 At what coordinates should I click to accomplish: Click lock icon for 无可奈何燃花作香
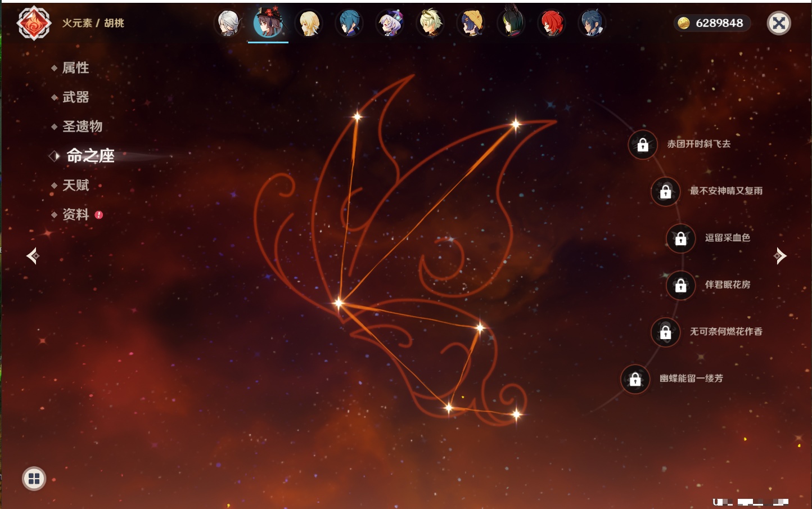(x=665, y=332)
